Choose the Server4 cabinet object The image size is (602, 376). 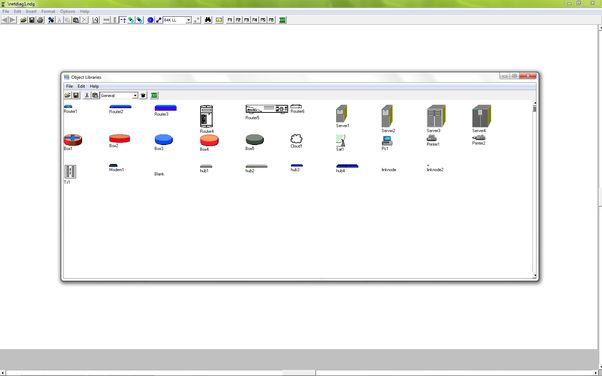[x=481, y=116]
